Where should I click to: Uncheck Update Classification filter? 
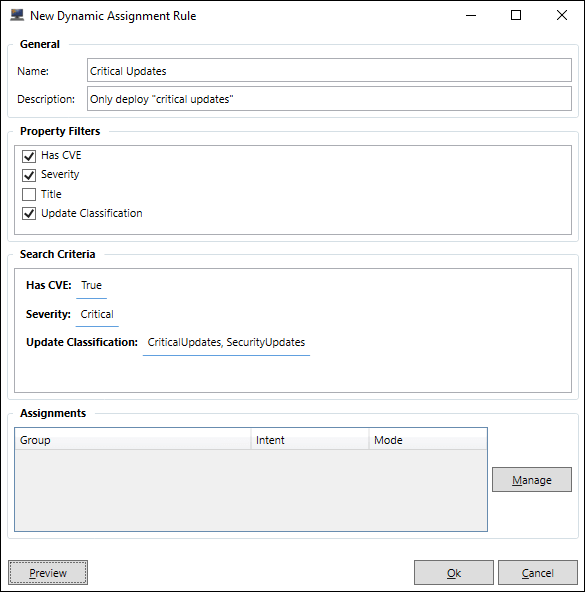[29, 214]
